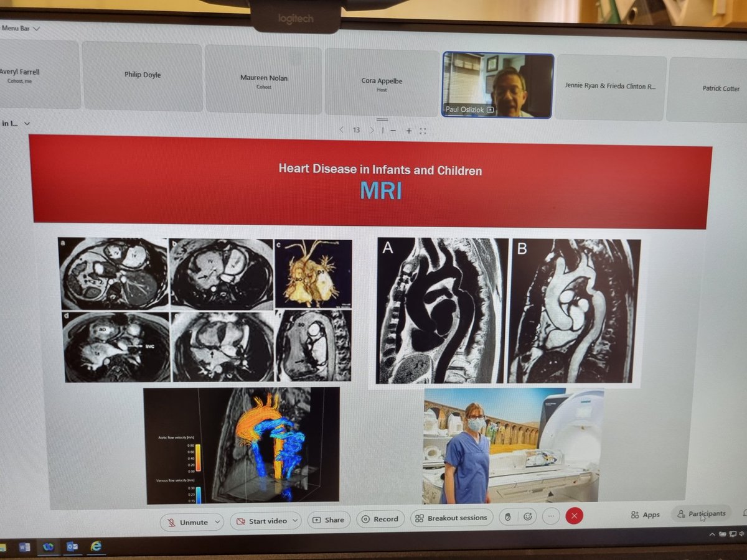This screenshot has height=560, width=747.
Task: Open the reactions smiley icon
Action: pyautogui.click(x=528, y=516)
